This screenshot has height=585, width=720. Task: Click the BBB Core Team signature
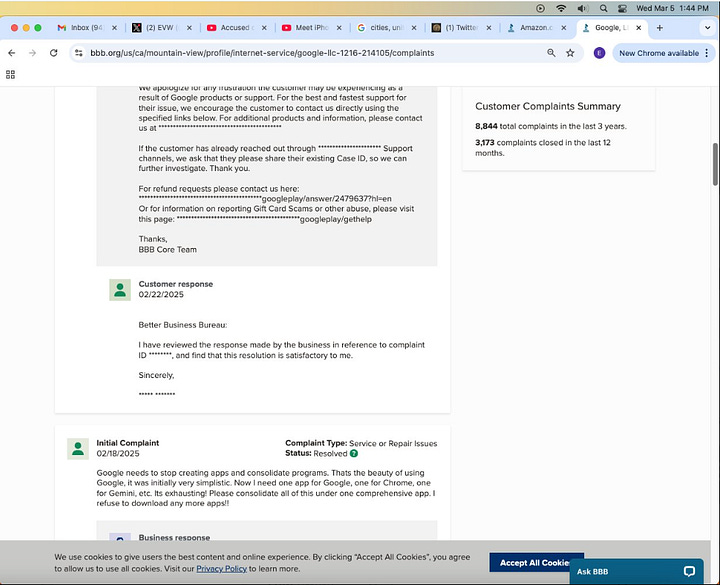[168, 250]
